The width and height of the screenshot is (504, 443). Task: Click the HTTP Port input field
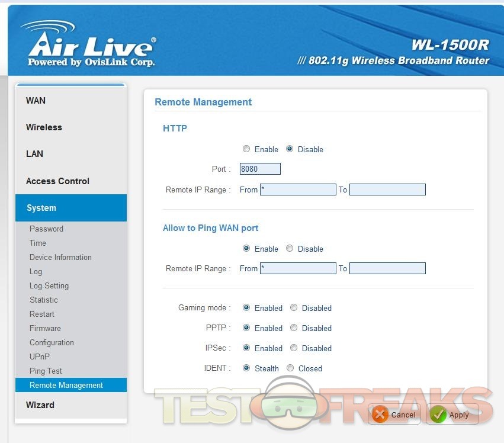click(x=260, y=169)
